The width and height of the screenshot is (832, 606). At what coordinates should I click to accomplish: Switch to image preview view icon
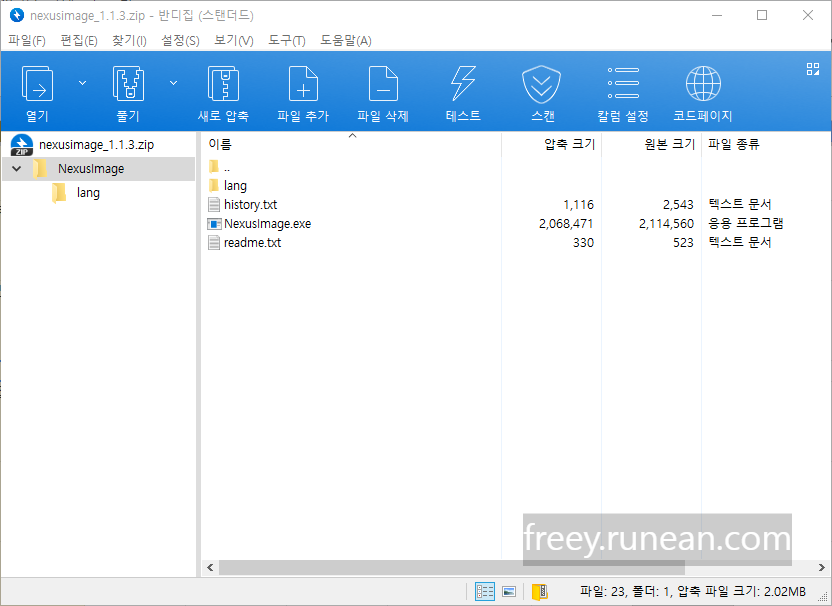509,591
